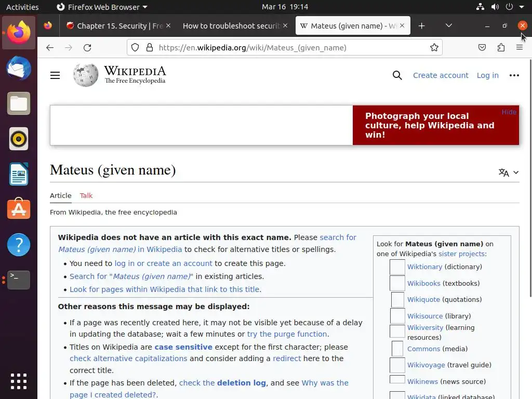The image size is (532, 399).
Task: Expand the article language selector dropdown
Action: point(509,172)
